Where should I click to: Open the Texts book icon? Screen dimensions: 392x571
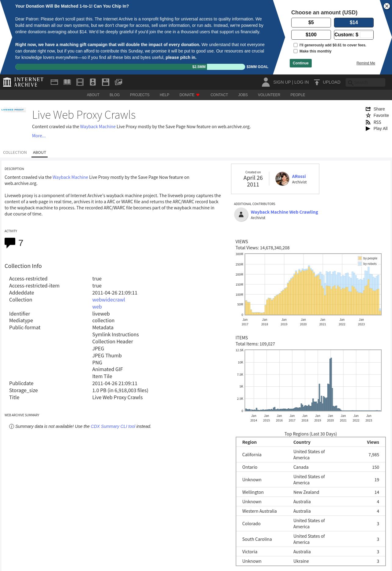coord(67,82)
